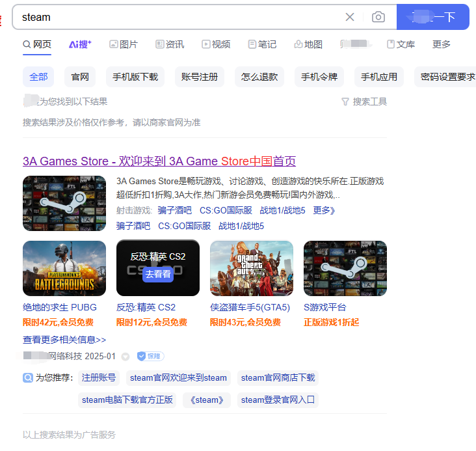Image resolution: width=476 pixels, height=451 pixels.
Task: Search the steam官网商店下载 suggestion
Action: (278, 378)
